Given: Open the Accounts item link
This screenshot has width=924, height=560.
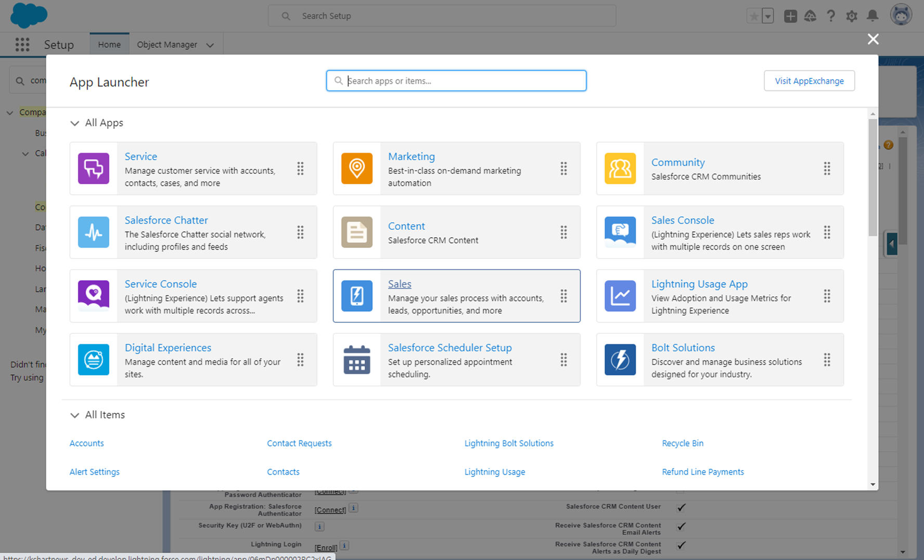Looking at the screenshot, I should (x=86, y=443).
